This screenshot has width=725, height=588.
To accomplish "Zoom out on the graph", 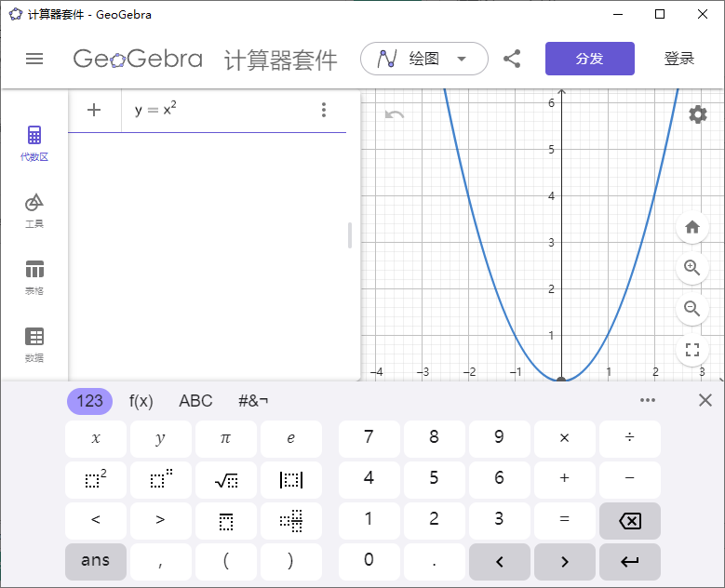I will [x=692, y=308].
